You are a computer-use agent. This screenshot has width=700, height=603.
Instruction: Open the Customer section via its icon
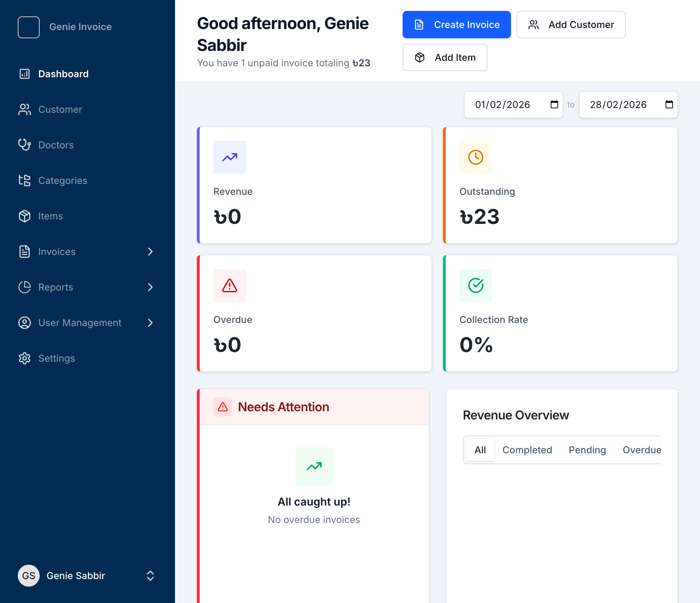point(24,109)
